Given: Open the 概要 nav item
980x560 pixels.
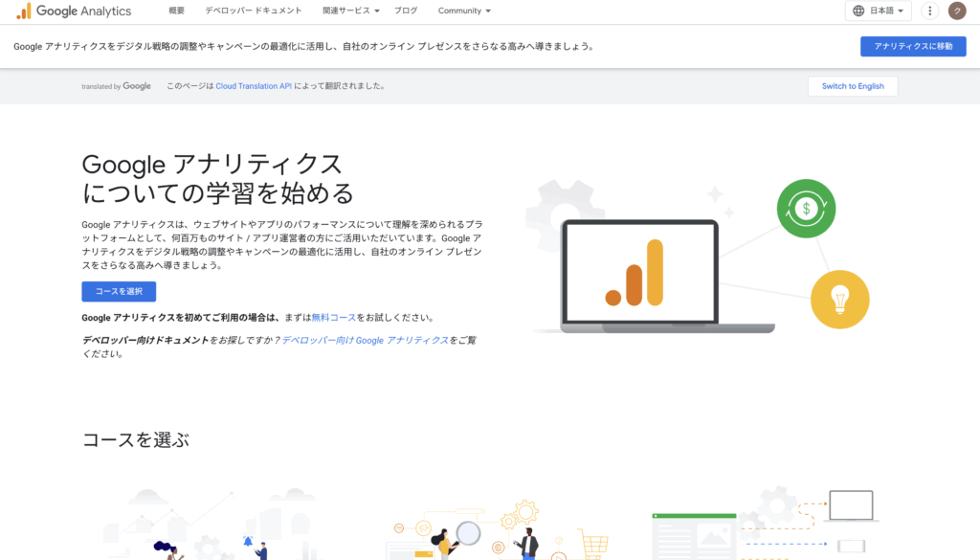Looking at the screenshot, I should pos(177,11).
